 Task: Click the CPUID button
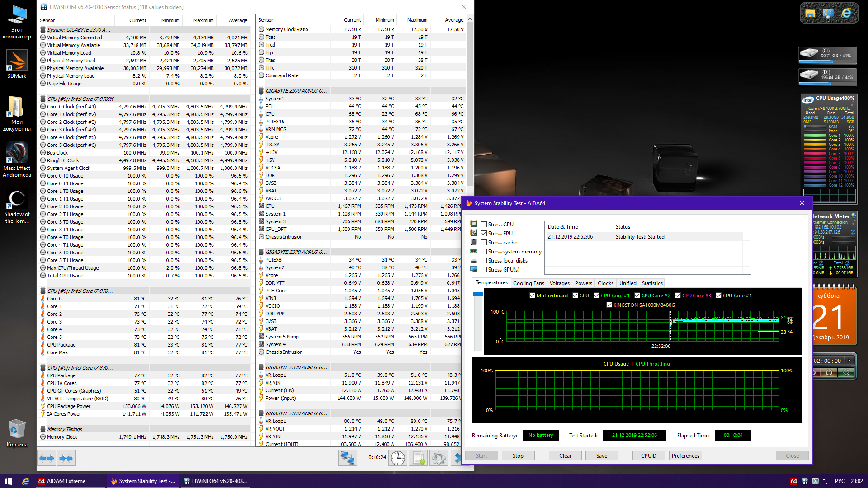click(x=648, y=456)
